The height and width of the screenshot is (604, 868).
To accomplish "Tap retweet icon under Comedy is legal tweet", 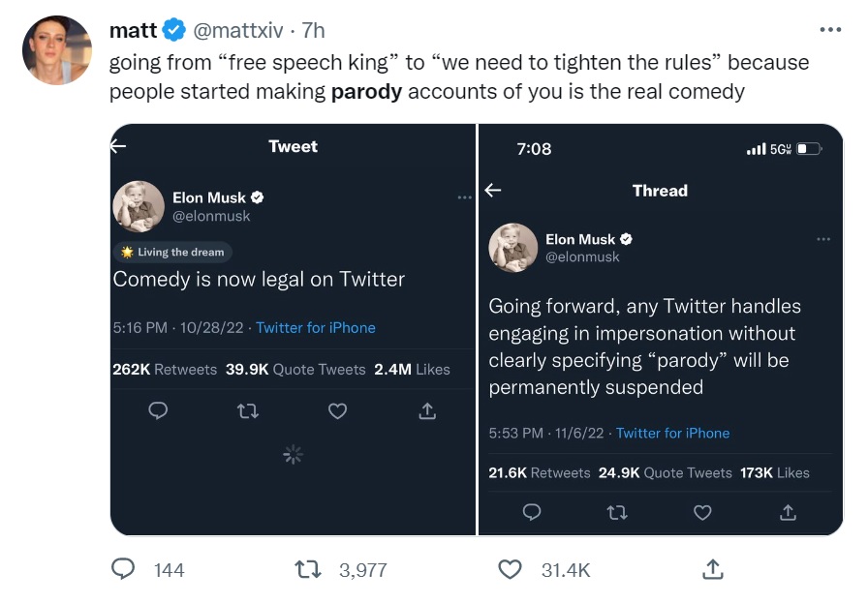I will [x=247, y=411].
